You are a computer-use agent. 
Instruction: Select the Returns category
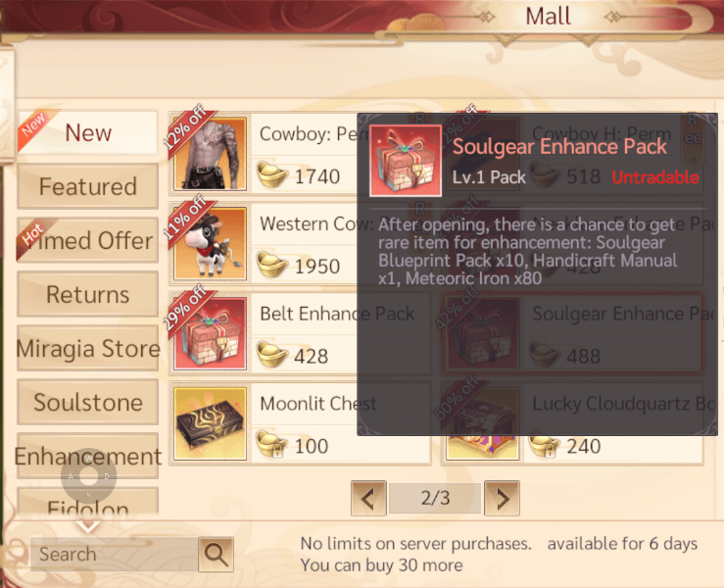tap(88, 294)
